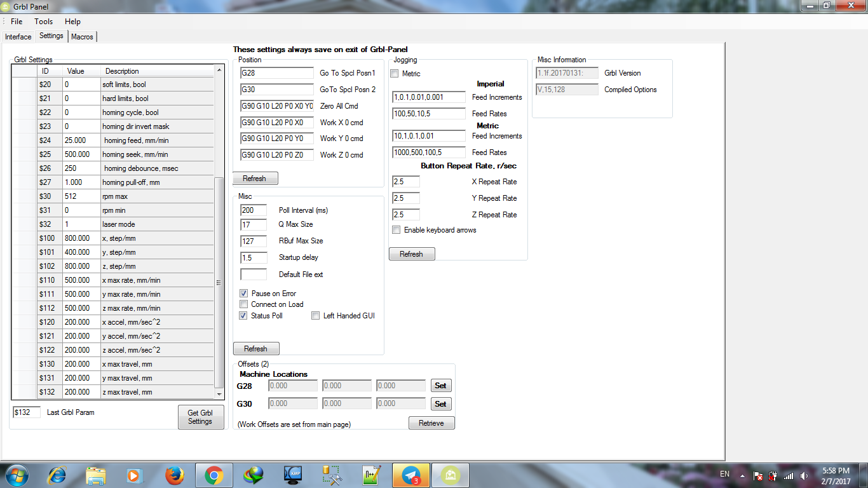Click the Last Grbl Param field
The width and height of the screenshot is (868, 488).
(27, 412)
